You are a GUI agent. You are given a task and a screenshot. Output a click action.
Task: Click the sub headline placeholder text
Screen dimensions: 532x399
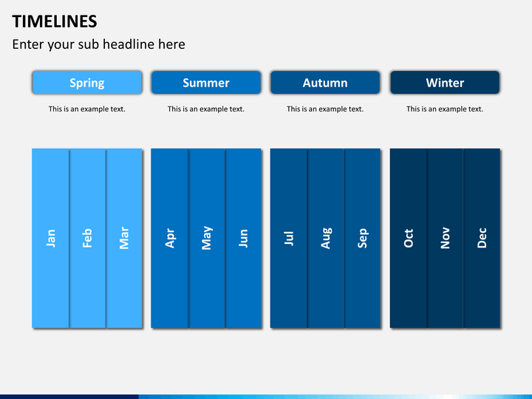99,44
